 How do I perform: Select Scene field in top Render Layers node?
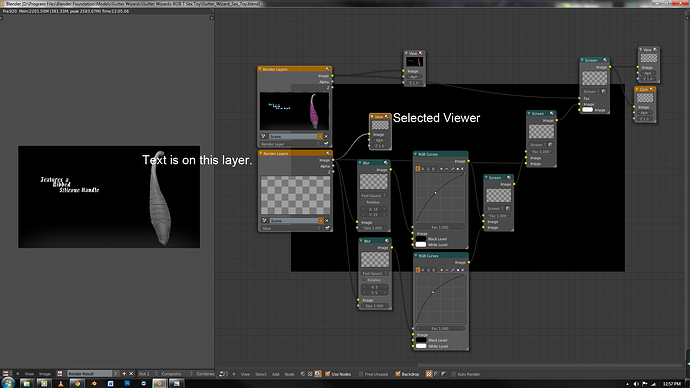(293, 136)
